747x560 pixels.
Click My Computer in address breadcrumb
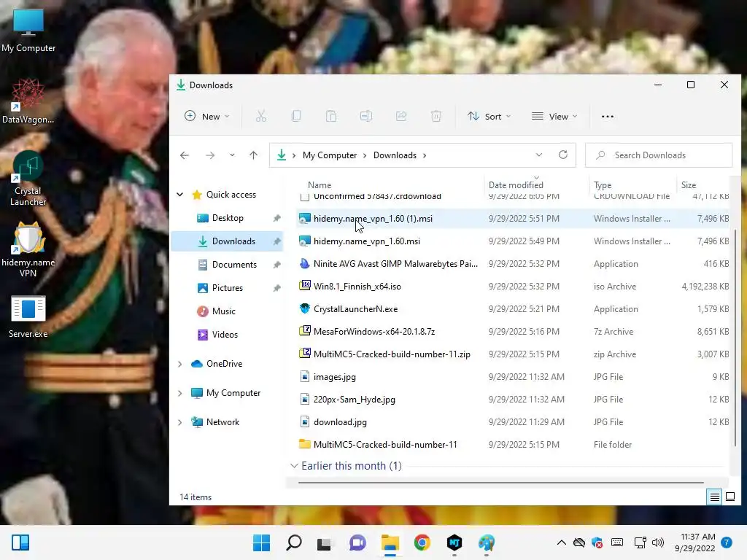330,155
